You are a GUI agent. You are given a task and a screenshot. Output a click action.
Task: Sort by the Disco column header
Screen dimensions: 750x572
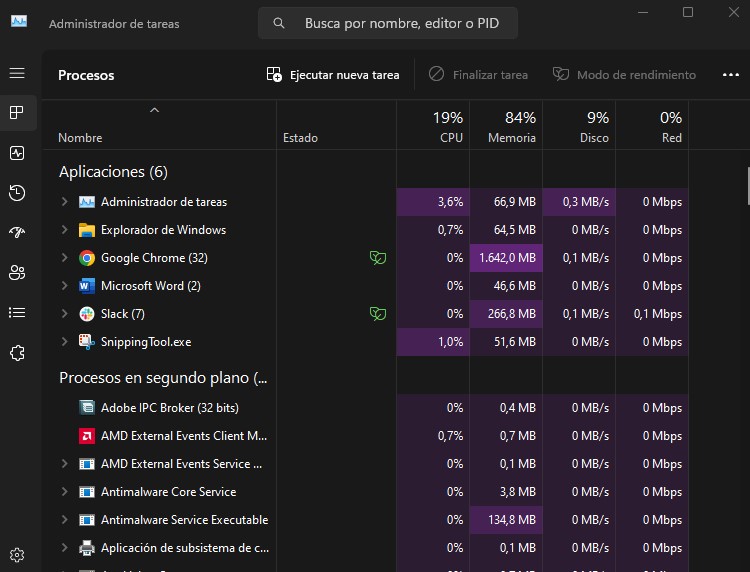(579, 125)
